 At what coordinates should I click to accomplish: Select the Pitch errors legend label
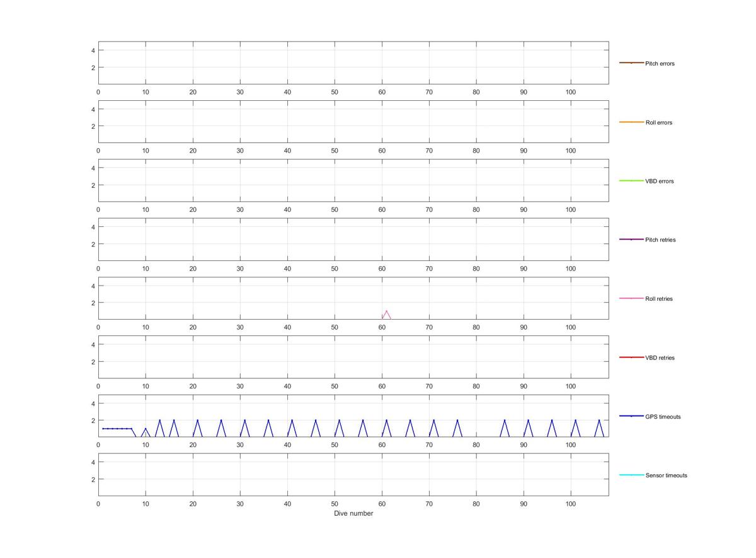click(660, 64)
